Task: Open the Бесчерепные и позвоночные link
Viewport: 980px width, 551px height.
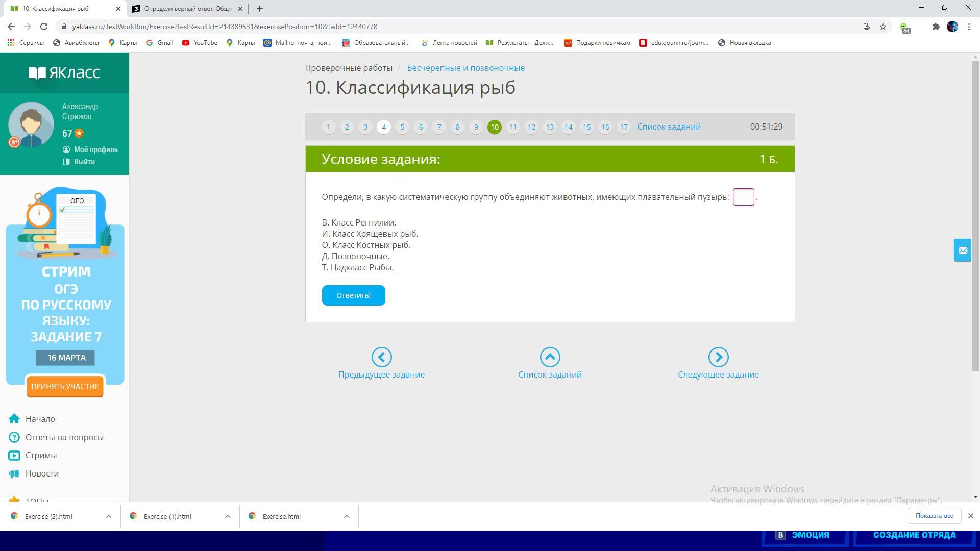Action: 465,68
